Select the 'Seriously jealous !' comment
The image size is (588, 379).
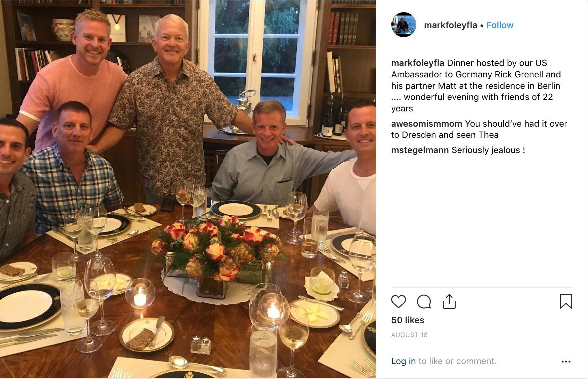coord(488,150)
